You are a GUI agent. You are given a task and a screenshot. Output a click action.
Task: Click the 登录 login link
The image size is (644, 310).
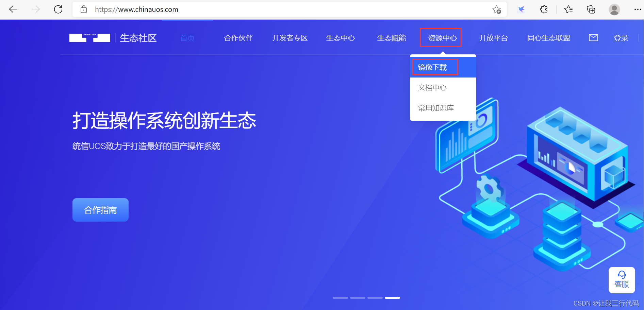(x=621, y=38)
